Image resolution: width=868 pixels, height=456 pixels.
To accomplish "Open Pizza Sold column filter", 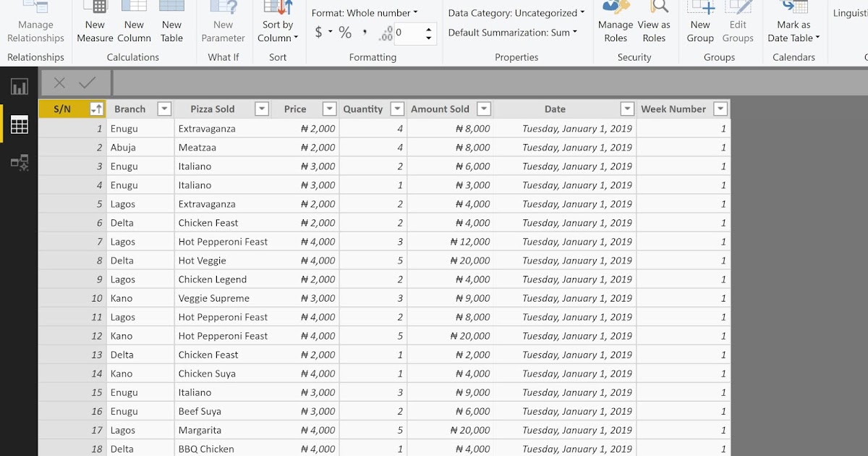I will (x=262, y=109).
